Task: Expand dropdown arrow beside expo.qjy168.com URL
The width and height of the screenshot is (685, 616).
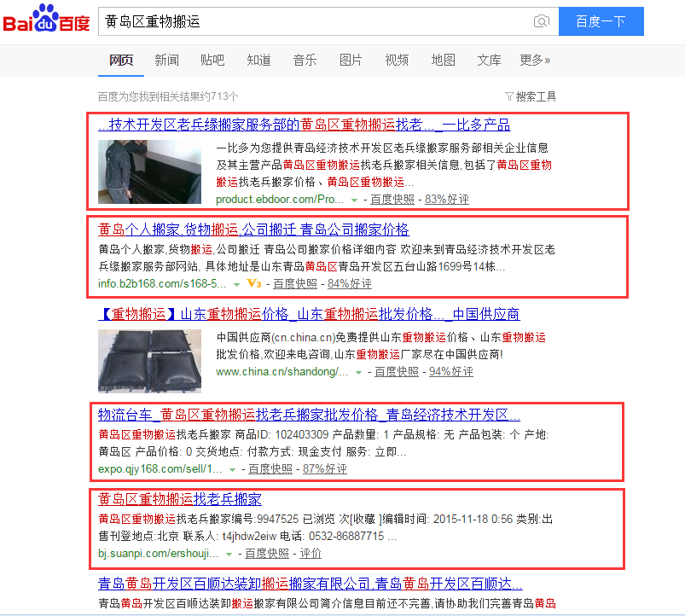Action: pyautogui.click(x=232, y=469)
